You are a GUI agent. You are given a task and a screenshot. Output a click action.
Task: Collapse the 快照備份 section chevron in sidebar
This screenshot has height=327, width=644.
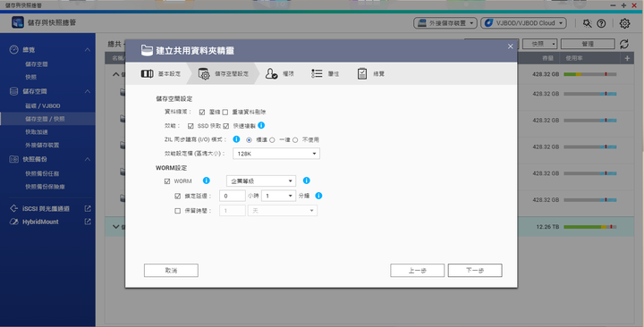[x=88, y=159]
